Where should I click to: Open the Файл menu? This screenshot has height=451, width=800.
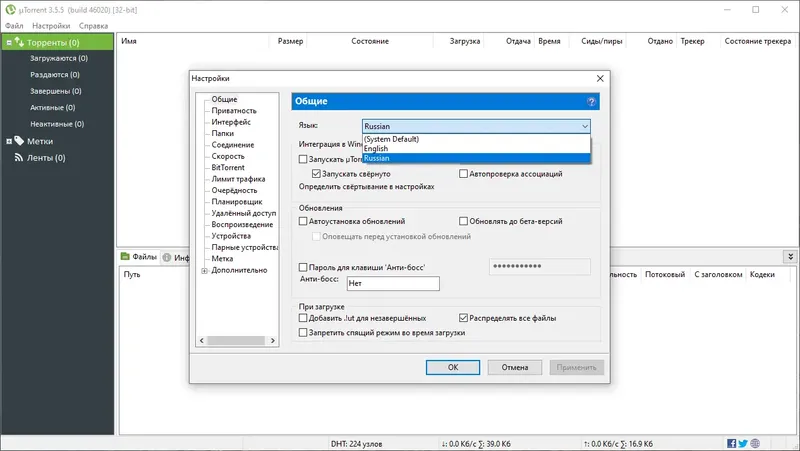(x=14, y=26)
